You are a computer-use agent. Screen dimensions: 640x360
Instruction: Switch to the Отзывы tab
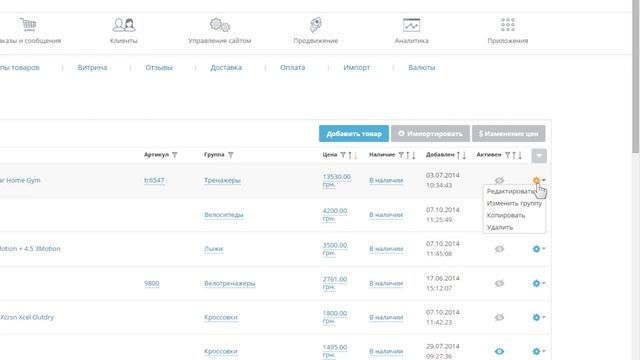coord(159,67)
